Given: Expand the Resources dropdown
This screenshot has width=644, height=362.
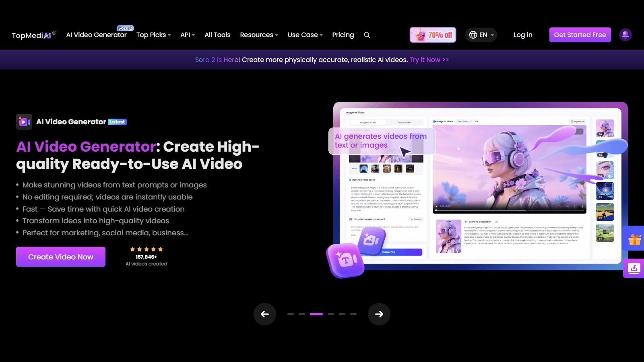Looking at the screenshot, I should coord(259,35).
